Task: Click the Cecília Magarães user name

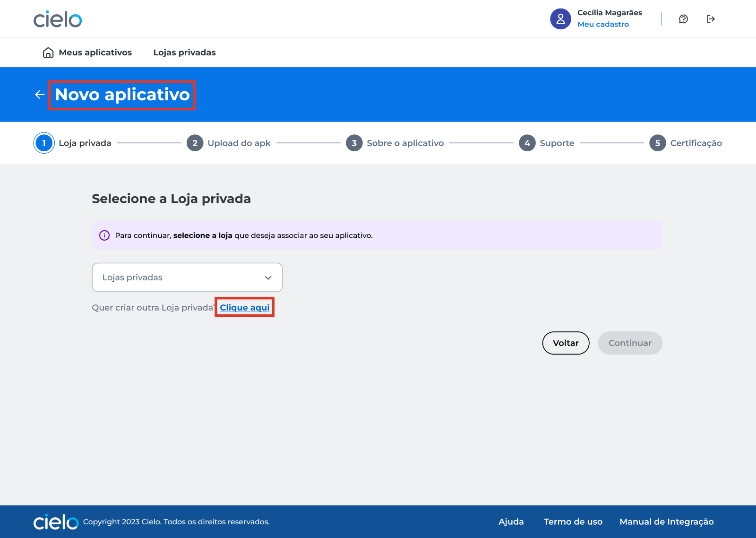Action: pyautogui.click(x=610, y=13)
